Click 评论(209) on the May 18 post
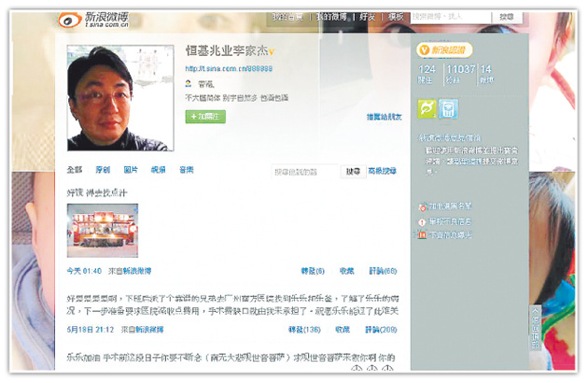The height and width of the screenshot is (383, 588). click(381, 330)
